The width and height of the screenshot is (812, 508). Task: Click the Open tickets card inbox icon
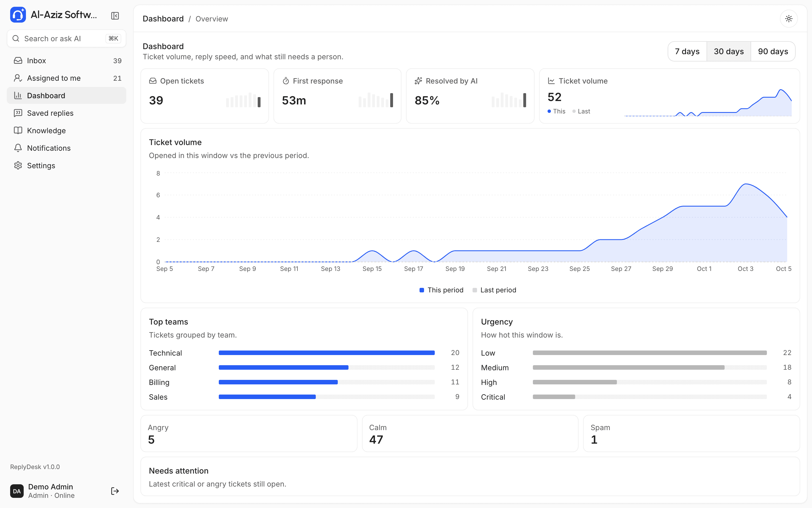click(153, 81)
